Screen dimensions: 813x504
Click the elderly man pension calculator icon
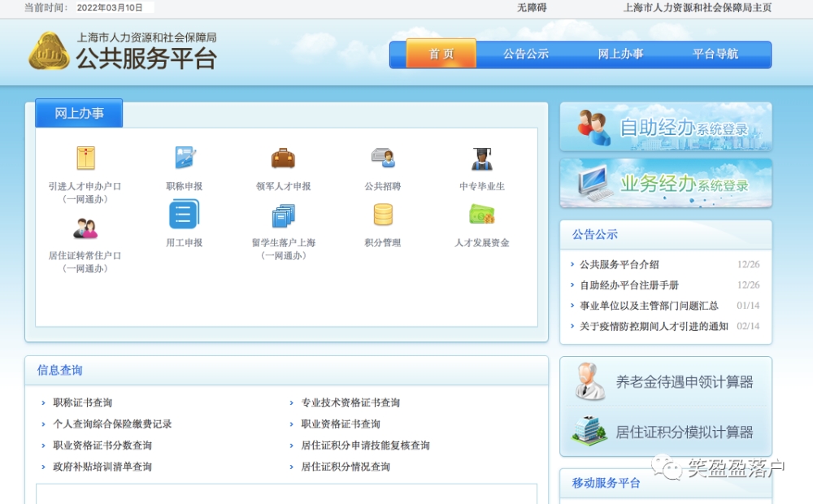pos(589,381)
